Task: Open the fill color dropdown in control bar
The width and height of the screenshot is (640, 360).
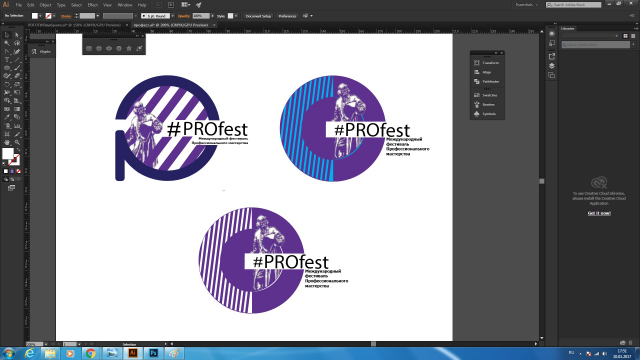Action: pyautogui.click(x=40, y=16)
